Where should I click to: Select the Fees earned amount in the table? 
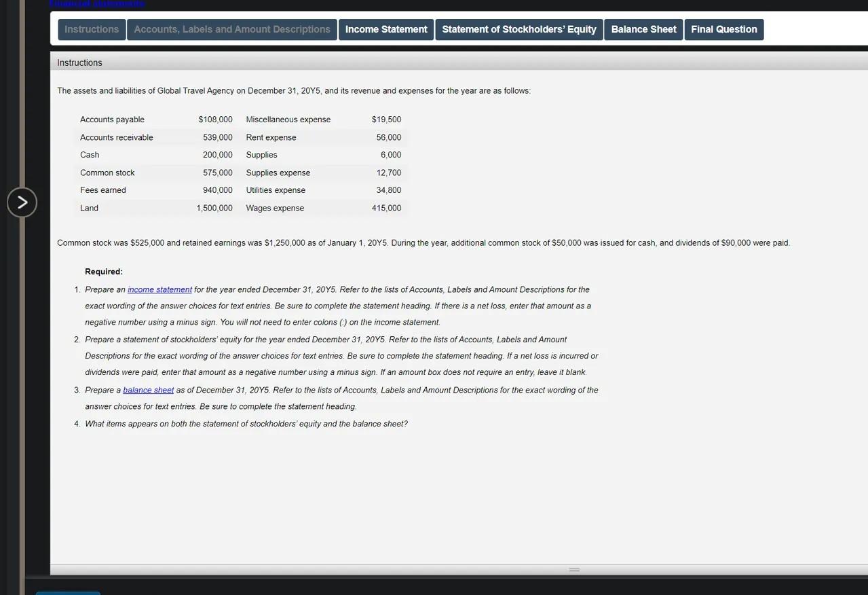point(217,190)
